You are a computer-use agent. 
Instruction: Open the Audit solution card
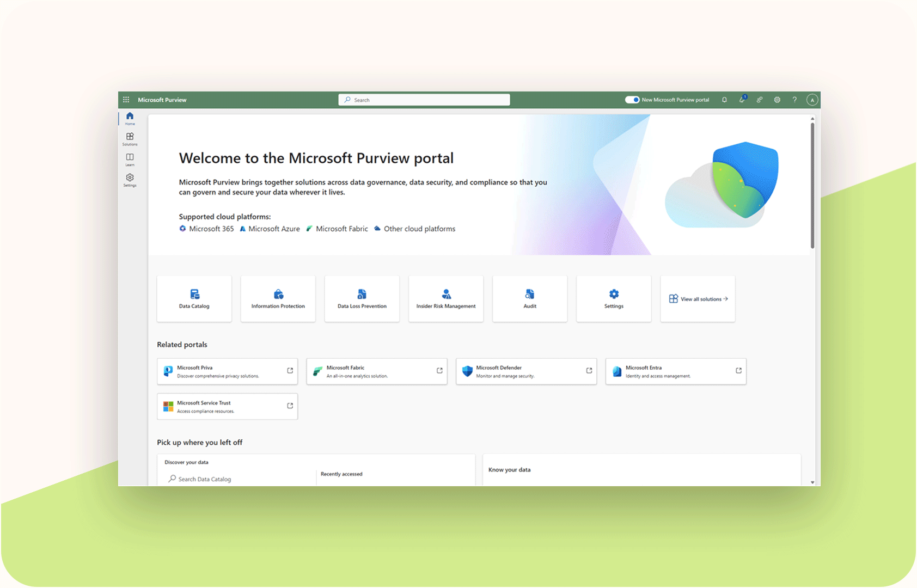(x=530, y=299)
